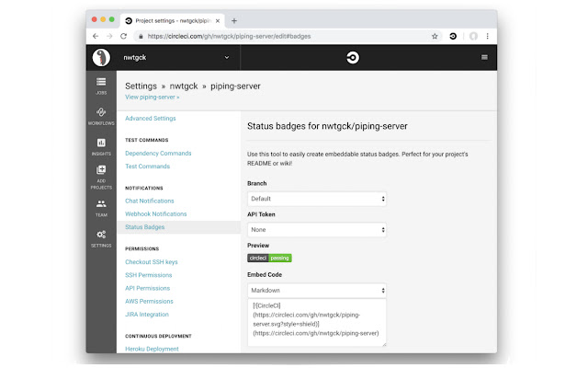This screenshot has width=588, height=368.
Task: Open Dependency Commands settings
Action: click(158, 154)
